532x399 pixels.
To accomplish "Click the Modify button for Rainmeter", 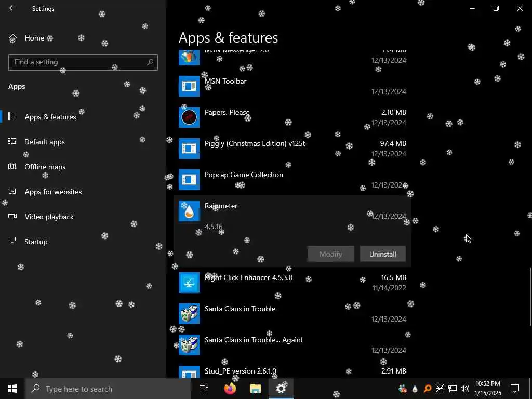I will point(331,254).
